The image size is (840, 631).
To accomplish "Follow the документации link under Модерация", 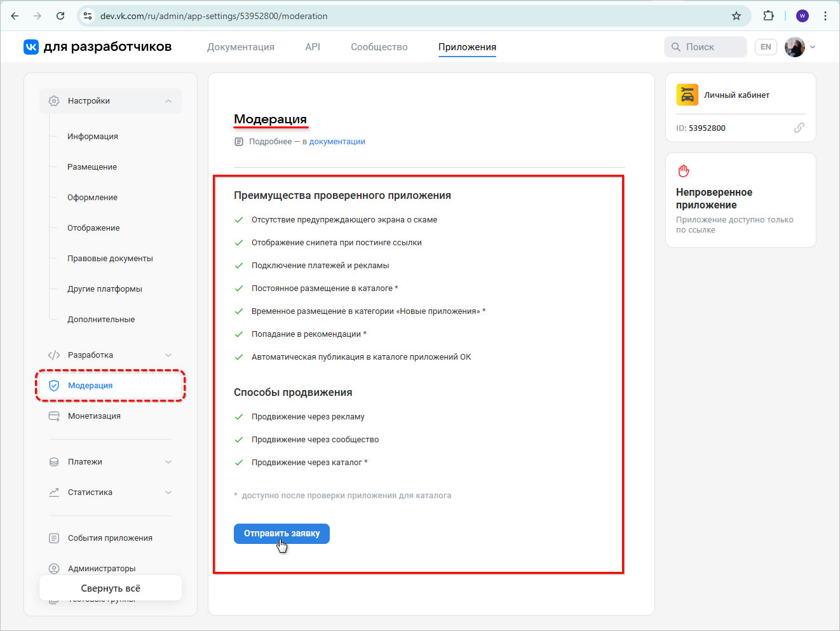I will point(337,141).
